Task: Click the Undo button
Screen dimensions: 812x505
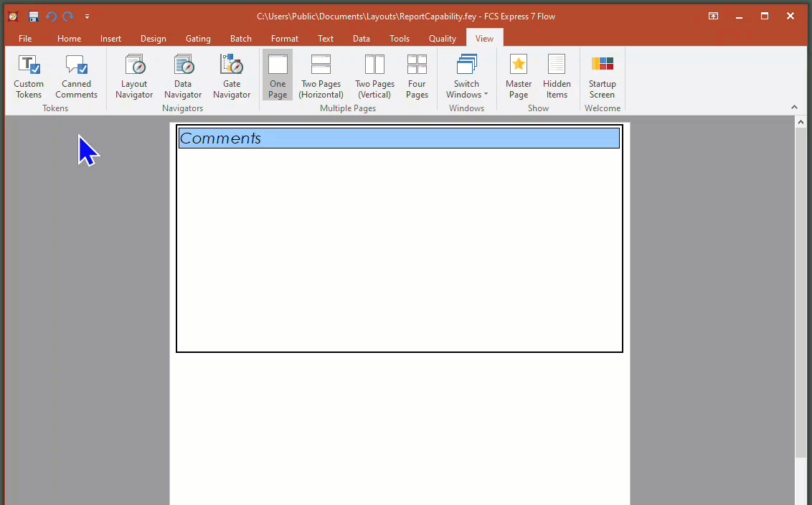Action: (x=51, y=16)
